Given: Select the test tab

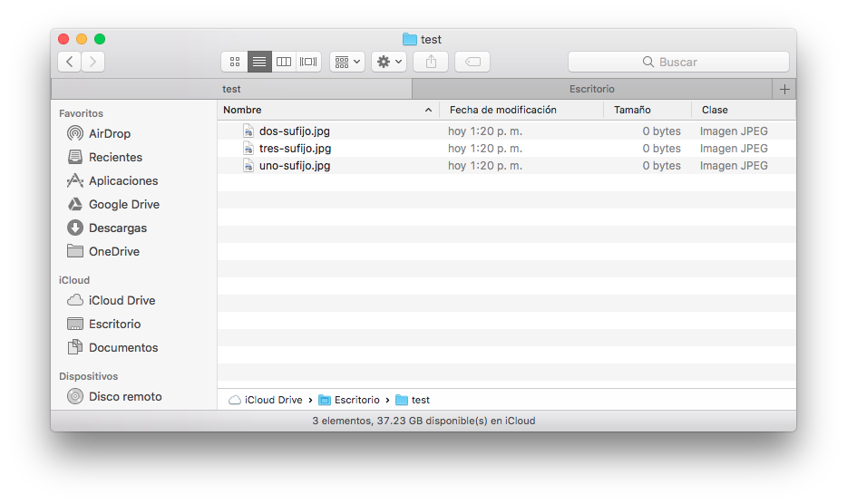Looking at the screenshot, I should click(x=231, y=89).
